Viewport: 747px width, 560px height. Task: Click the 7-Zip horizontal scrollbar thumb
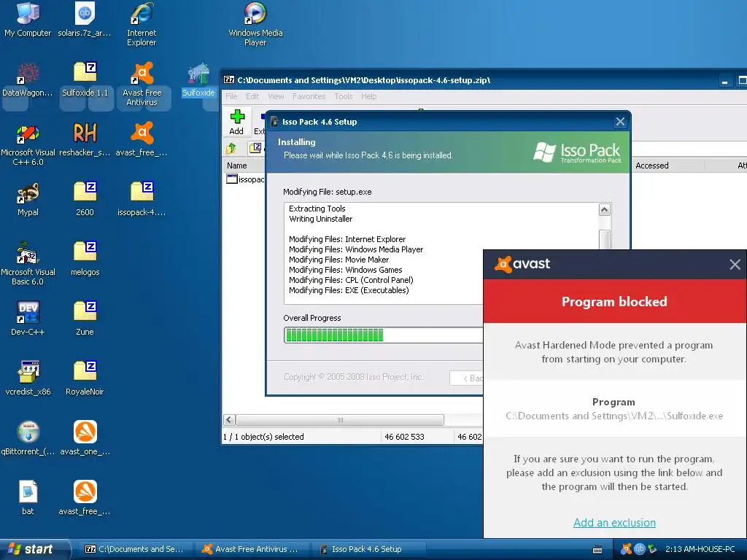click(x=340, y=420)
